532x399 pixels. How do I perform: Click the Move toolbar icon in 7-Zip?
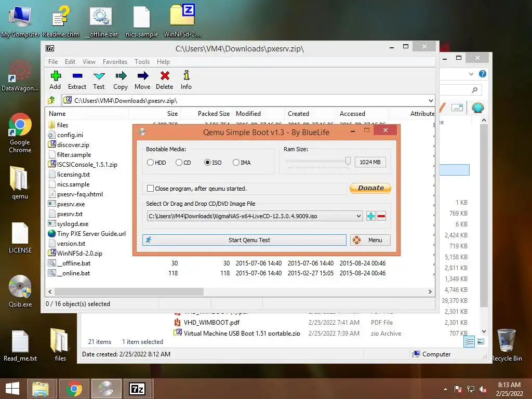pos(142,81)
